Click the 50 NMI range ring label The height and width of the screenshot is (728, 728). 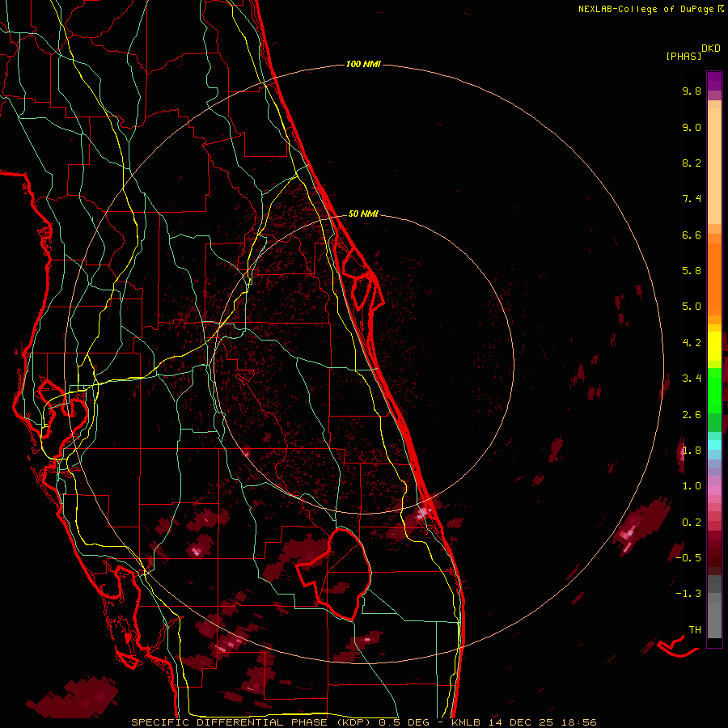pyautogui.click(x=363, y=214)
